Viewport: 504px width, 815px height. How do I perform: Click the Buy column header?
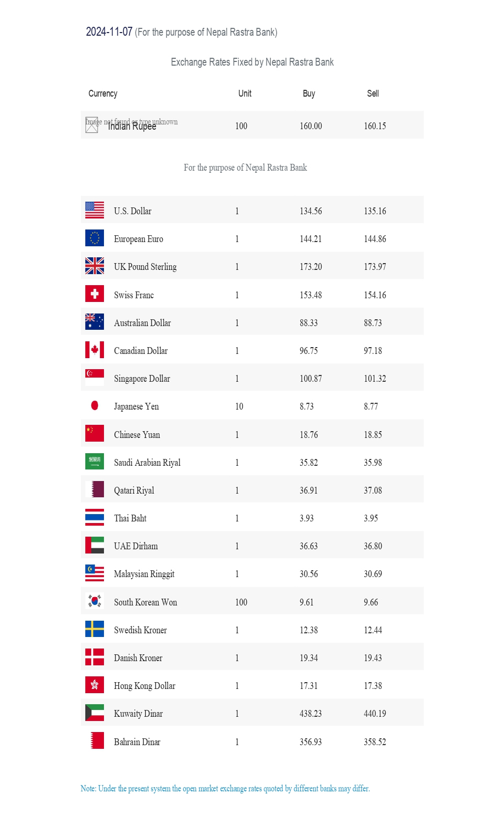click(309, 93)
